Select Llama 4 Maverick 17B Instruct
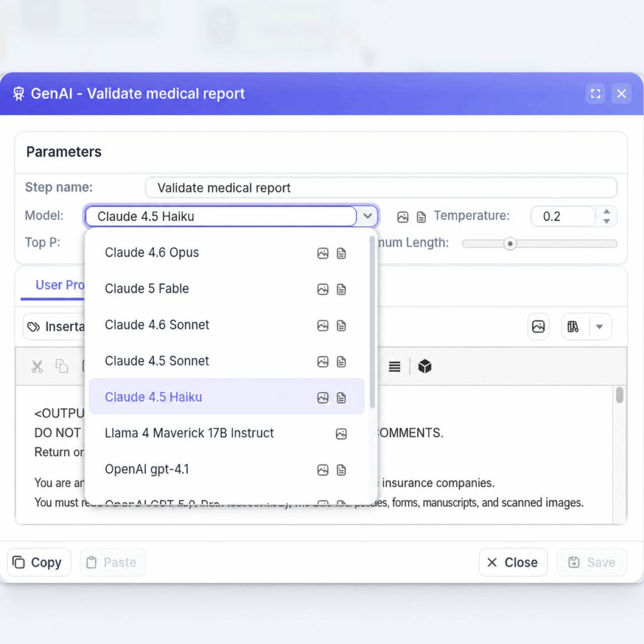 (226, 433)
